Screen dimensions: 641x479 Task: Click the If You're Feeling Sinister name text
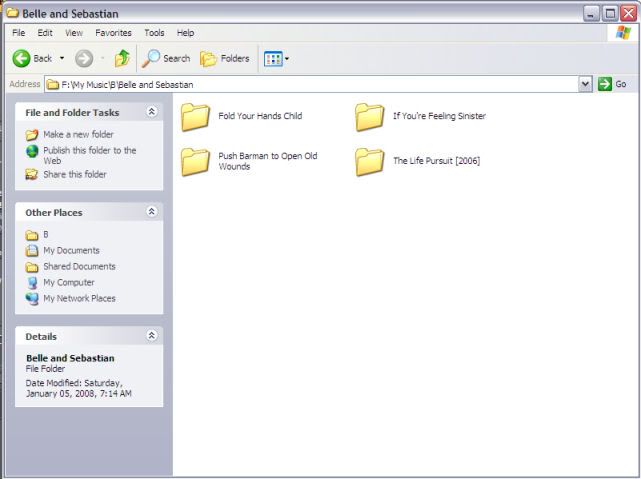[x=439, y=116]
